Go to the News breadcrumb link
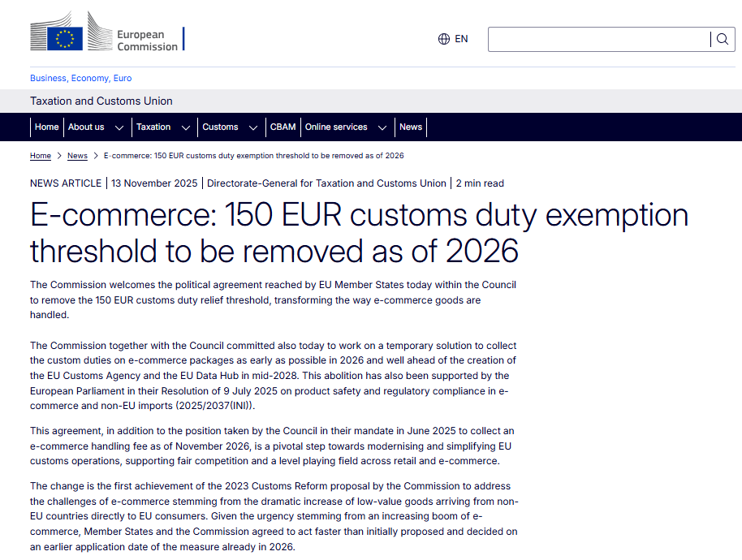The image size is (742, 560). tap(77, 156)
